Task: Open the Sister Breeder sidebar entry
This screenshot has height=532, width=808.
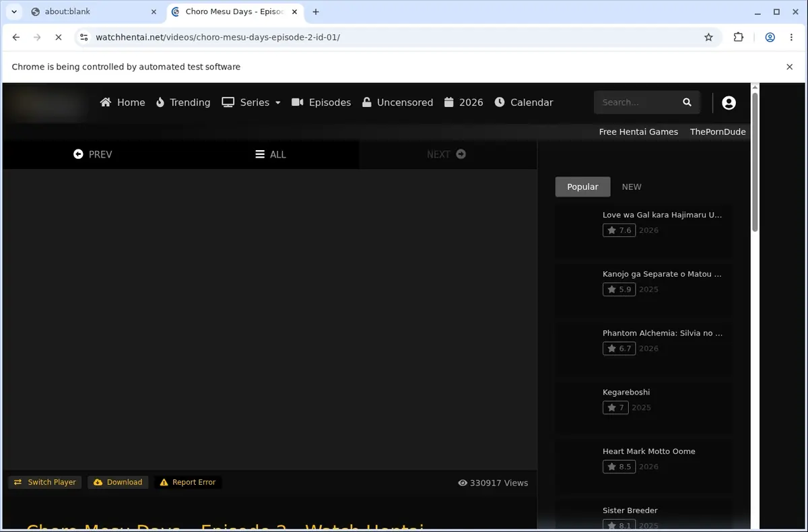Action: (x=630, y=510)
